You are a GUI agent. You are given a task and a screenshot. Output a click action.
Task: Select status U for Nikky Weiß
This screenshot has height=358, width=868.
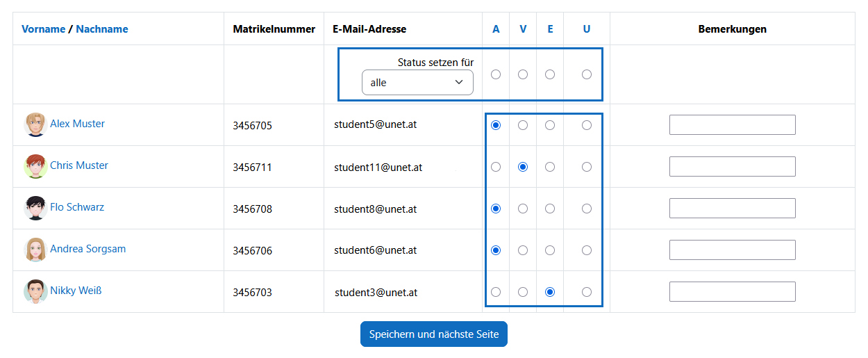coord(587,292)
